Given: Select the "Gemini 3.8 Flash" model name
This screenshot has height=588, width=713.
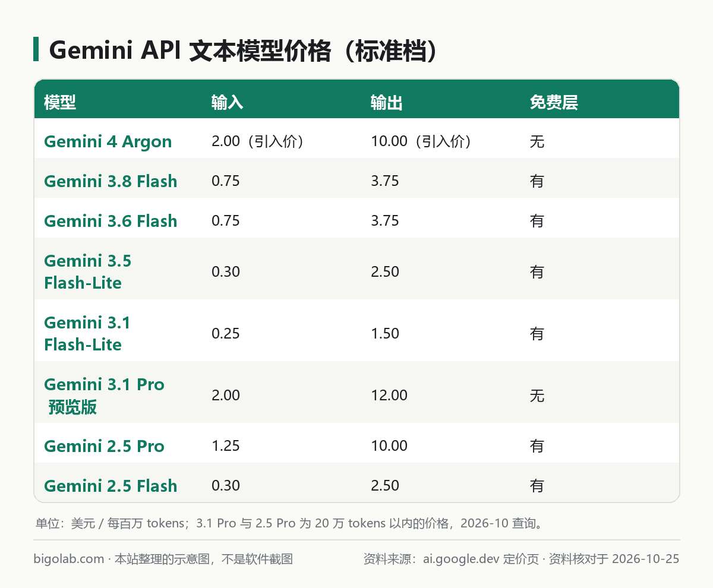Looking at the screenshot, I should pos(111,181).
